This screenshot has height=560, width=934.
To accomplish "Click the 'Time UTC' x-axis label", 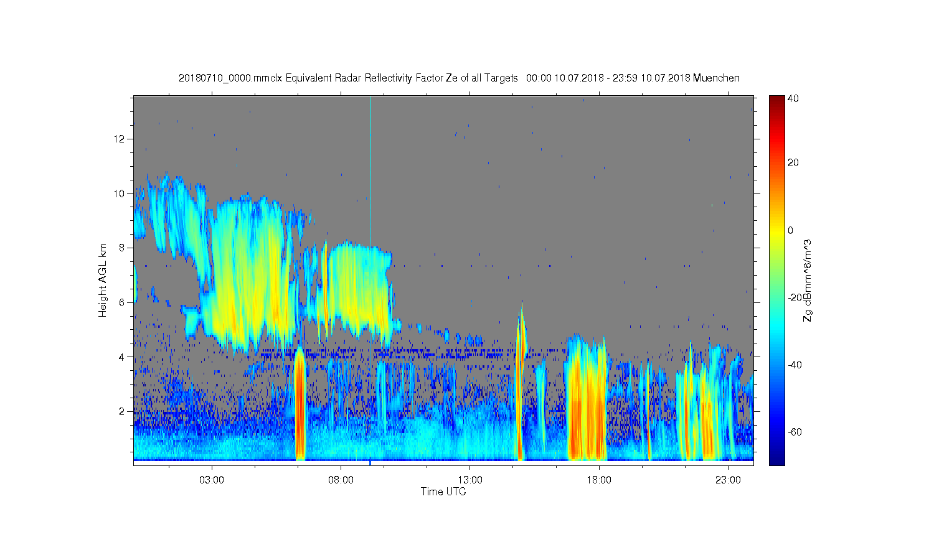I will 443,492.
